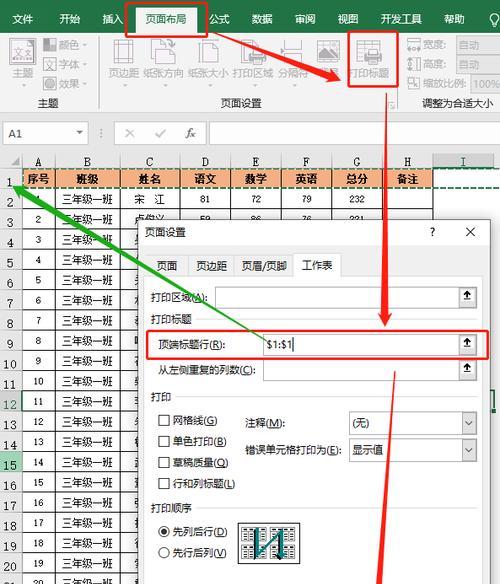Click the 打印区域 input field
The width and height of the screenshot is (500, 584).
tap(337, 297)
